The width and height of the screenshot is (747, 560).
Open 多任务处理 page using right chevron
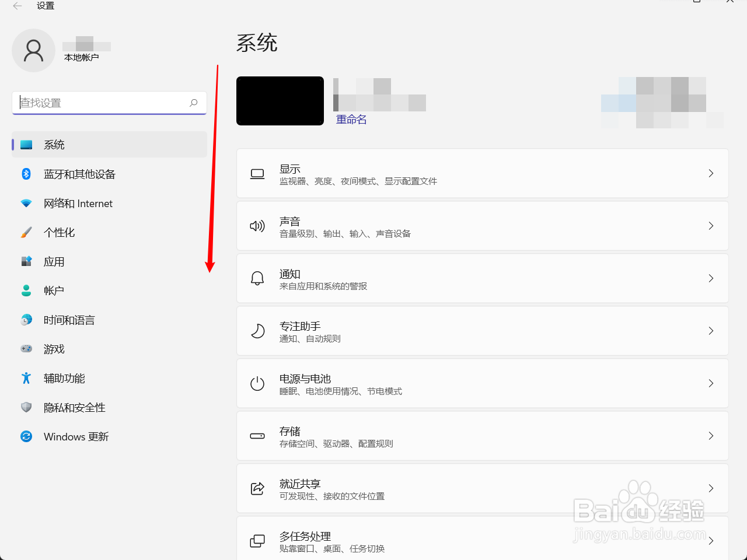(711, 541)
